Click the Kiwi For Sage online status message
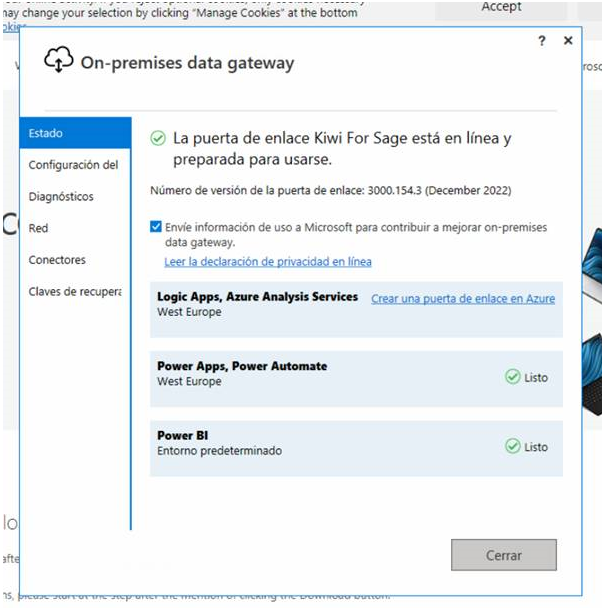The image size is (602, 608). 342,149
